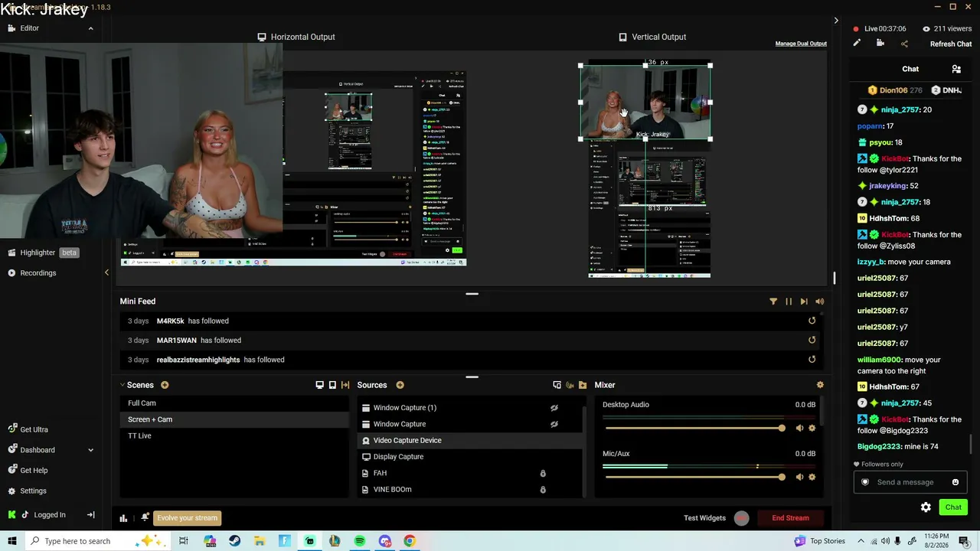Open scene transitions settings icon
The width and height of the screenshot is (980, 551).
[345, 385]
